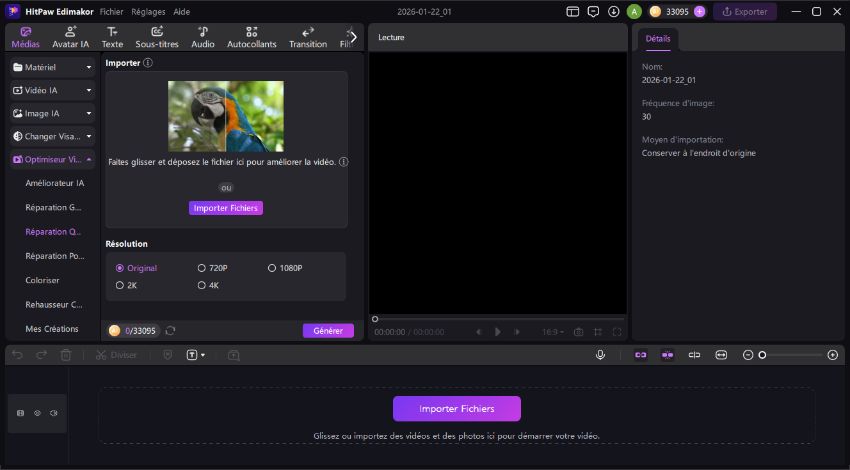Viewport: 850px width, 470px height.
Task: Select the 2K resolution option
Action: tap(126, 285)
